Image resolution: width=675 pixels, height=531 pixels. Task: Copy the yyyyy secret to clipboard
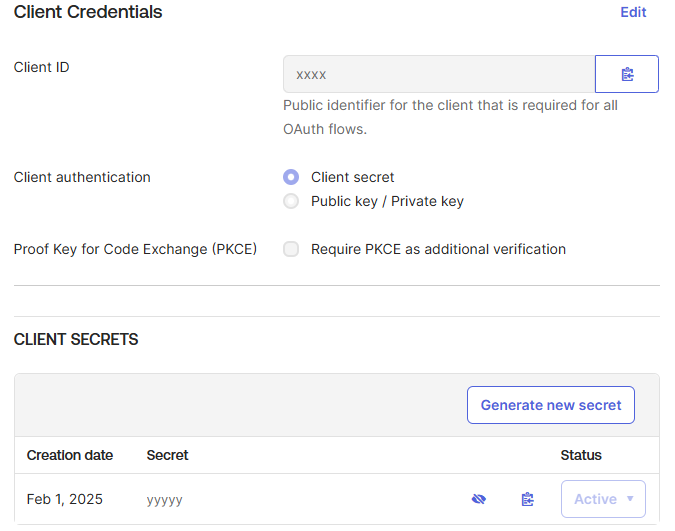[527, 499]
